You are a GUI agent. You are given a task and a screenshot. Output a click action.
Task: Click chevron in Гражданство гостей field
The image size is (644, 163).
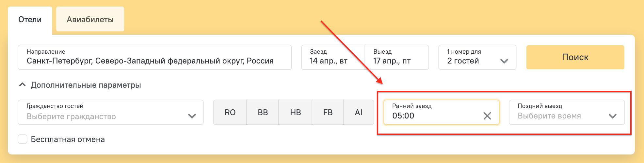(192, 116)
